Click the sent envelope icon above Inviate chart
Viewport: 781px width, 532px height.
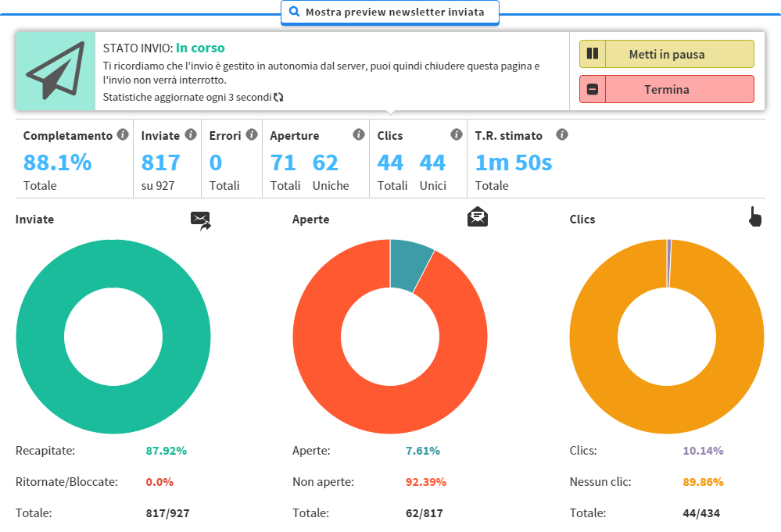[x=201, y=220]
